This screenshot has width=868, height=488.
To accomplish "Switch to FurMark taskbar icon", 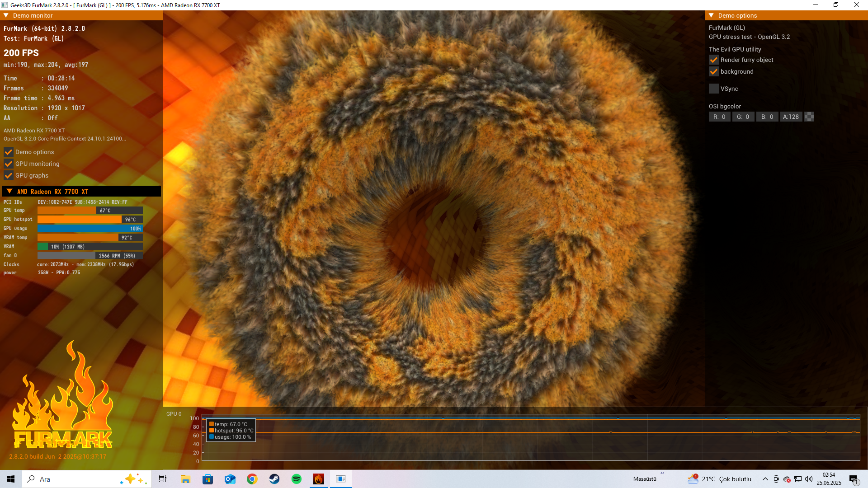I will click(x=319, y=479).
